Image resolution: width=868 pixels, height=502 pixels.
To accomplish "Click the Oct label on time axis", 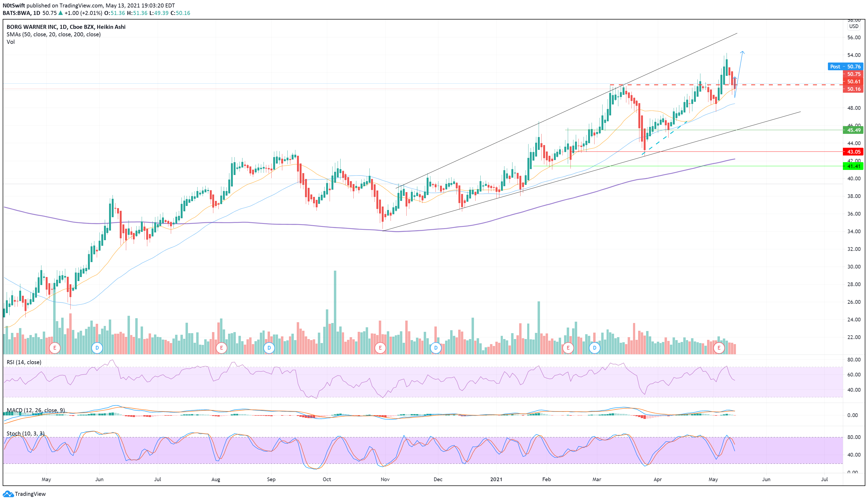I will click(327, 479).
